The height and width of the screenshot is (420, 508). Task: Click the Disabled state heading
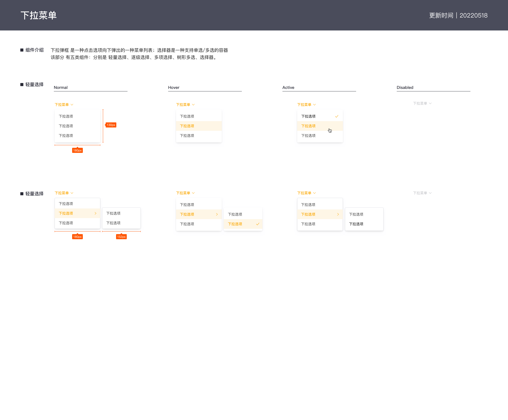coord(405,87)
